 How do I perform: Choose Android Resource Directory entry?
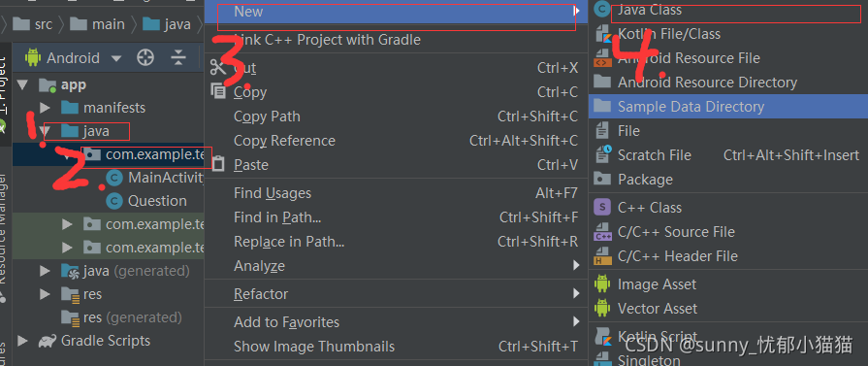[x=728, y=83]
